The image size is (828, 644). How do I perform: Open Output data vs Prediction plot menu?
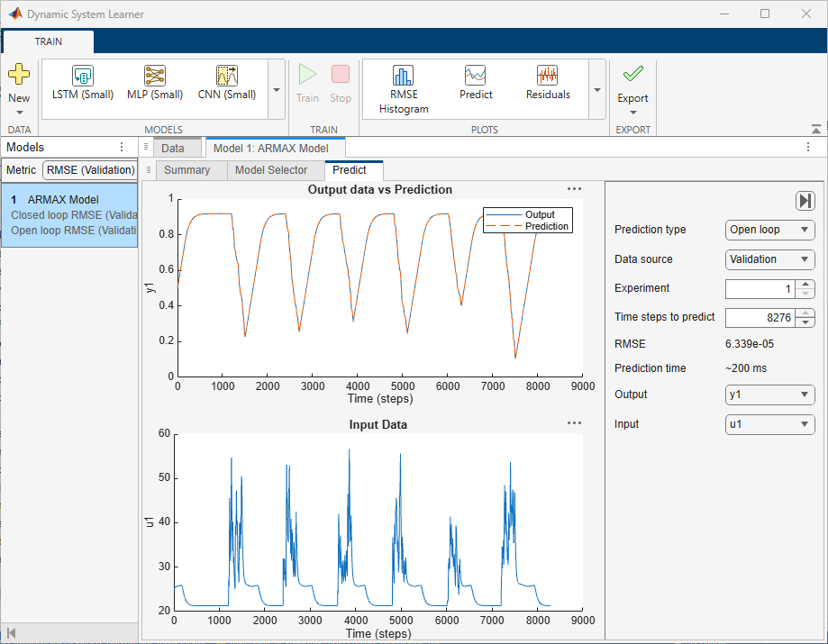[x=574, y=189]
